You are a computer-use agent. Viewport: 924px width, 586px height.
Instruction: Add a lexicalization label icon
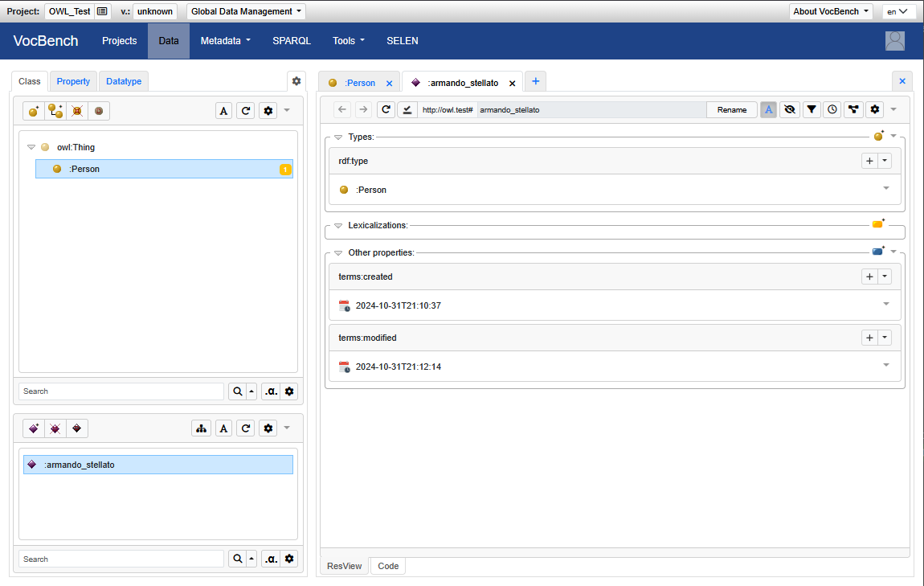coord(878,224)
